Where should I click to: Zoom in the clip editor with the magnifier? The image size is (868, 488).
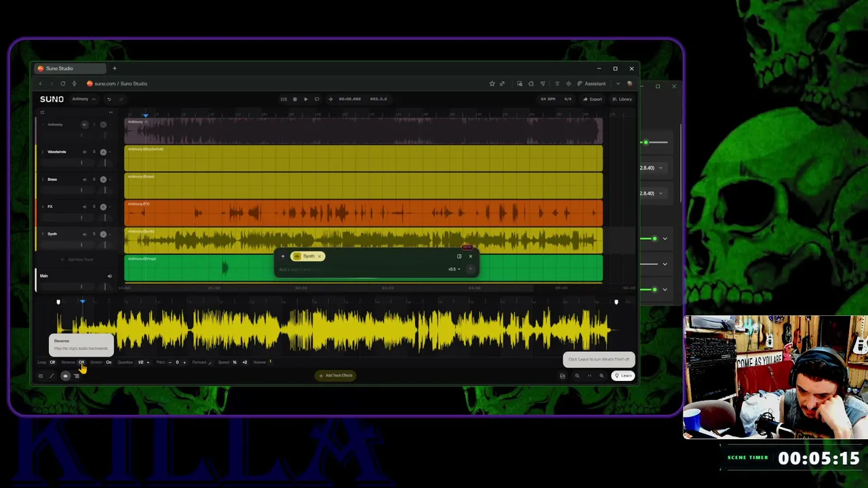coord(601,375)
